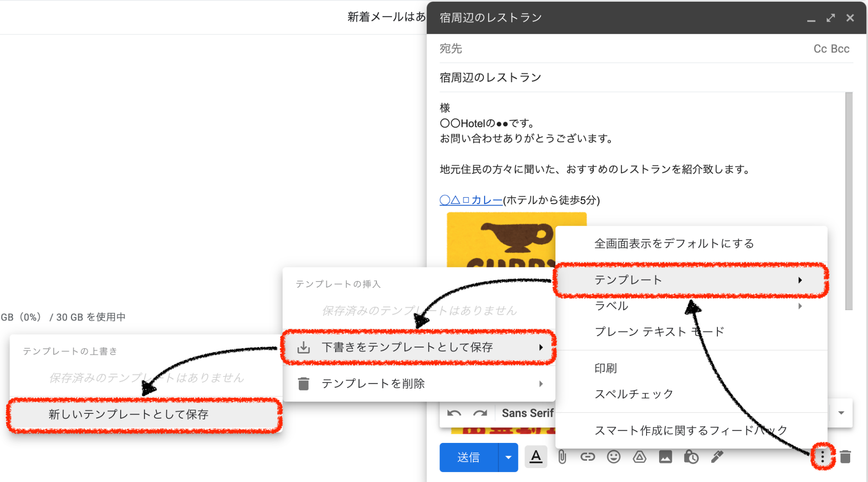The image size is (868, 482).
Task: Click the discard draft trash icon
Action: click(x=845, y=457)
